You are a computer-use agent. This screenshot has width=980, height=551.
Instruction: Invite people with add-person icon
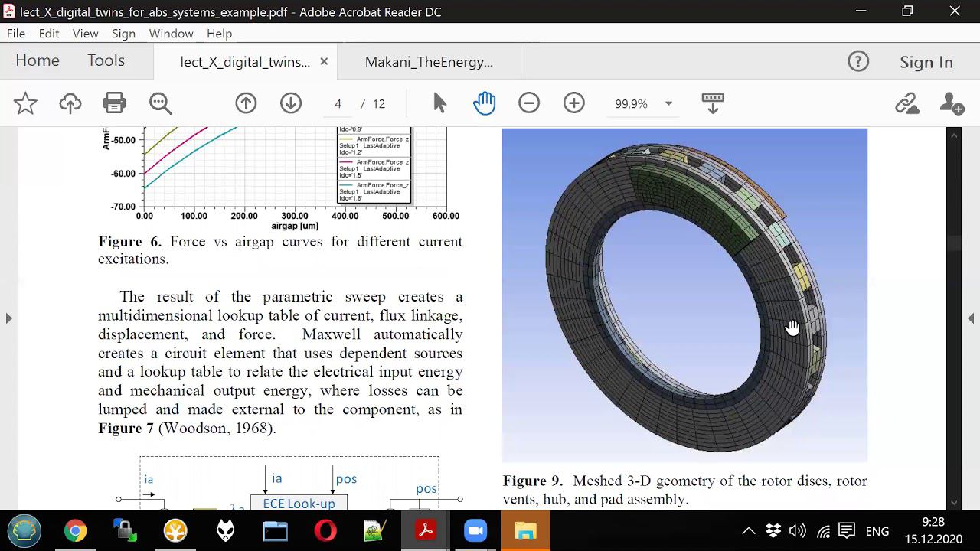[x=952, y=103]
